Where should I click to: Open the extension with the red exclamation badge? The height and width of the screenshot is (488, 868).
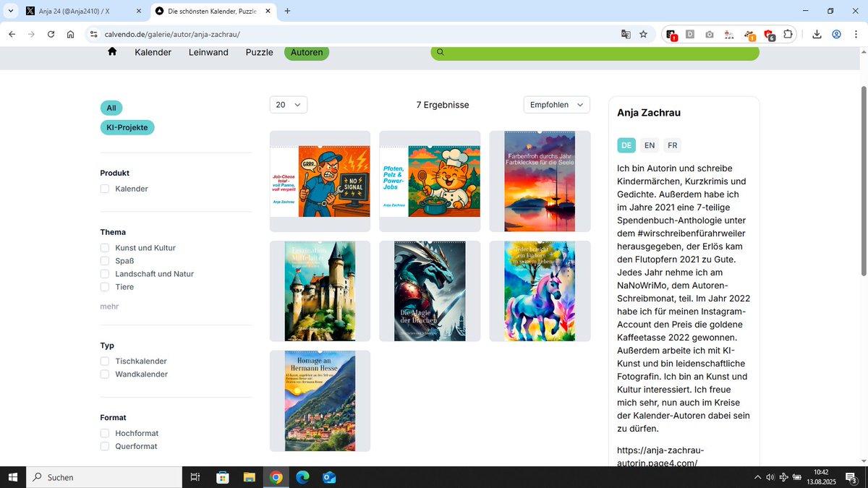pos(671,35)
